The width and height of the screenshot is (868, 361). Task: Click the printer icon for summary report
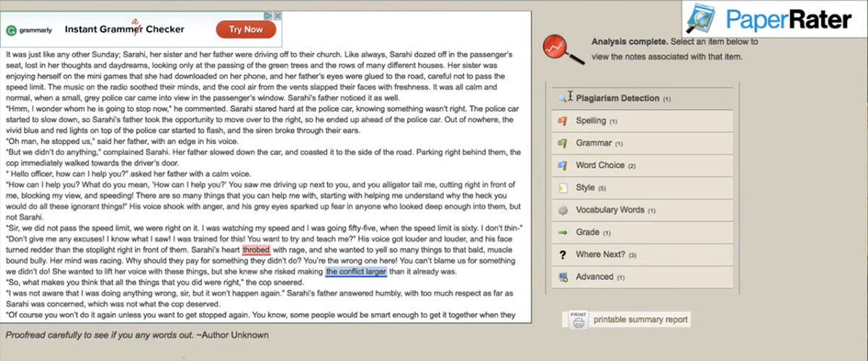click(x=578, y=320)
